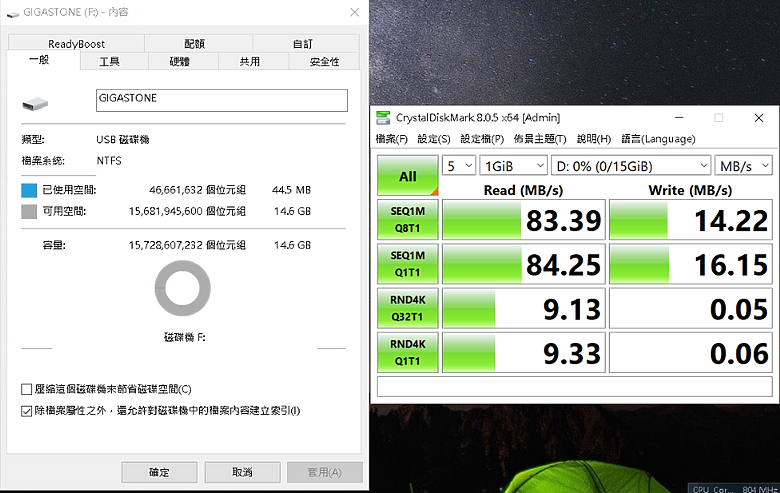
Task: Click the 14.22 SEQ1M Q8T1 write result
Action: [x=691, y=220]
